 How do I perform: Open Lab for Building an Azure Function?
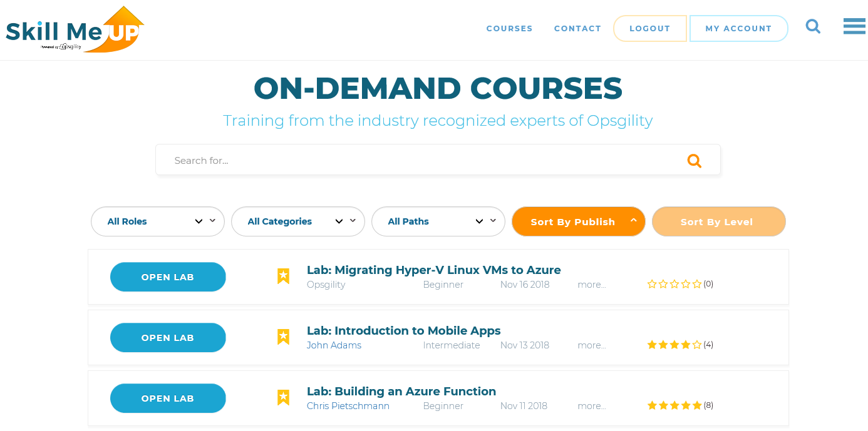coord(168,398)
